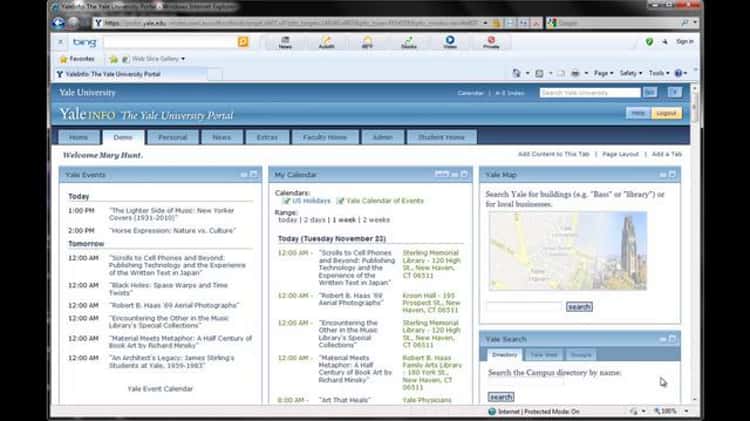The image size is (750, 421).
Task: Toggle the US Holidays calendar checkbox
Action: [x=286, y=201]
